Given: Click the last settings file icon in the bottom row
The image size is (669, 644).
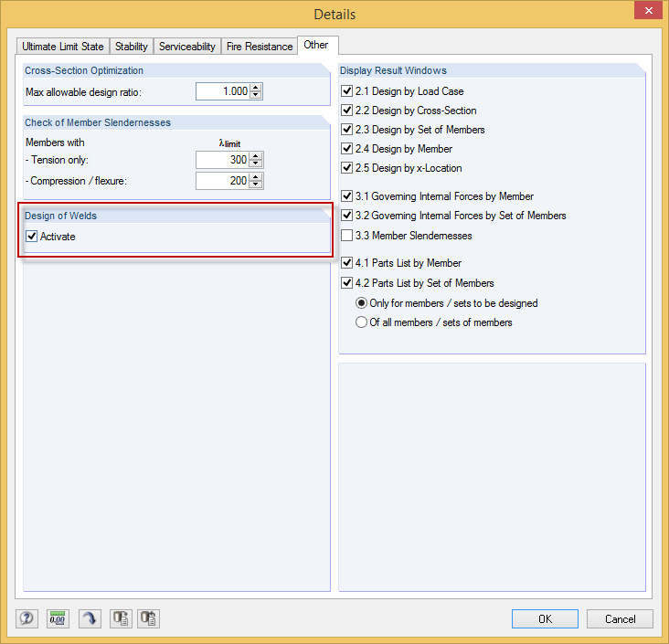Looking at the screenshot, I should pyautogui.click(x=148, y=618).
